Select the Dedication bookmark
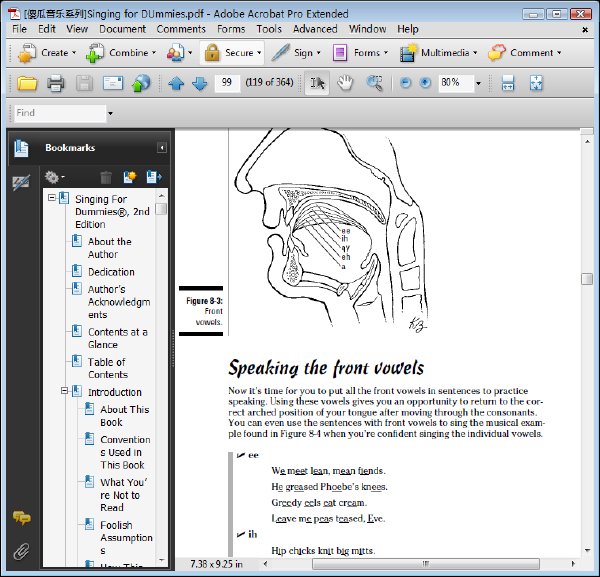 click(111, 272)
